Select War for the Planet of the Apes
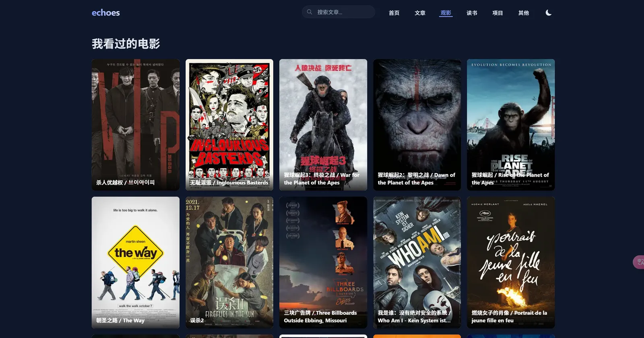 (x=323, y=125)
